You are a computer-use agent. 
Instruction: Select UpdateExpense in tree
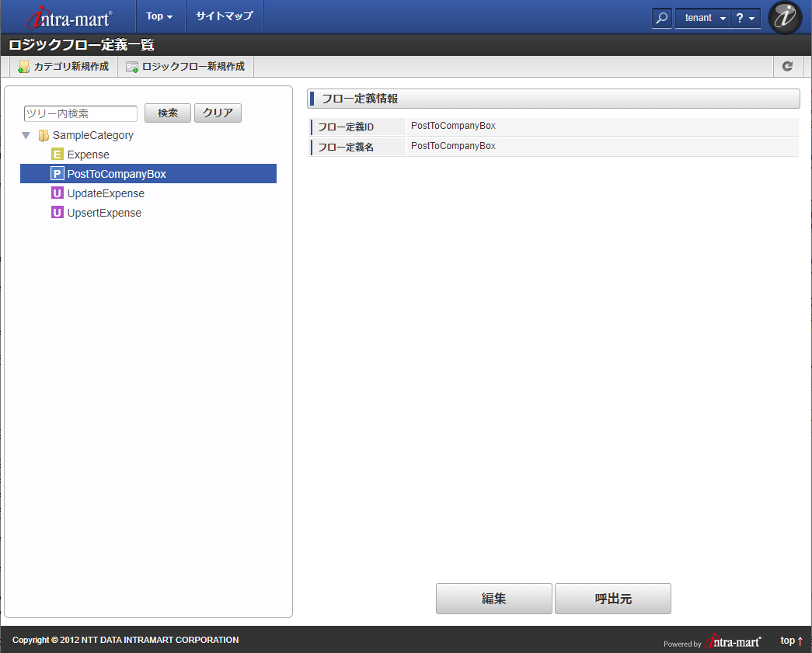106,193
